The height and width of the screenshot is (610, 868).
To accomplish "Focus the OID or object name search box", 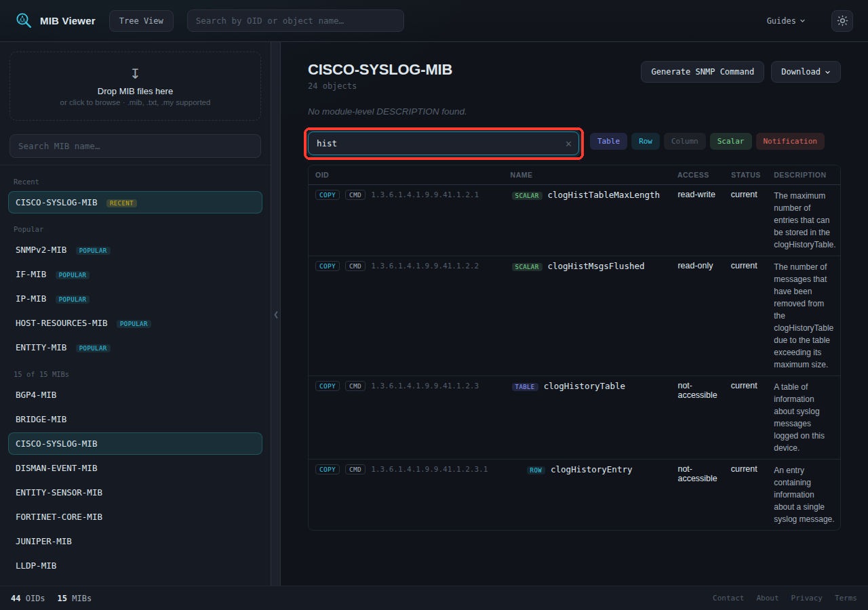I will coord(296,21).
